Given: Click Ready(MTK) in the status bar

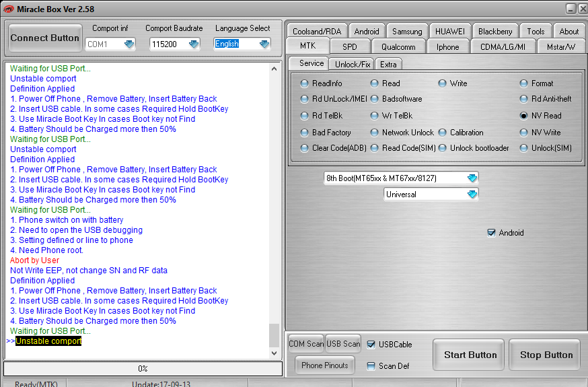Looking at the screenshot, I should (36, 384).
